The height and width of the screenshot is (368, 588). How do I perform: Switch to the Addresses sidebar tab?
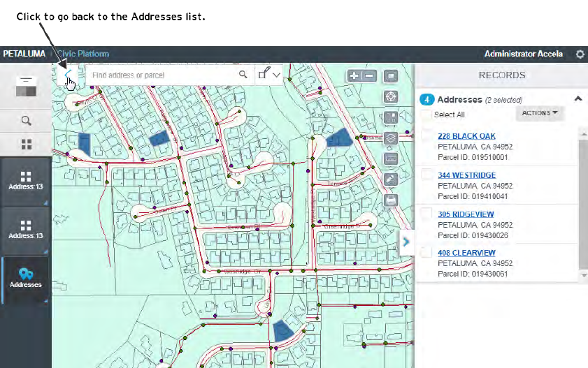click(26, 278)
